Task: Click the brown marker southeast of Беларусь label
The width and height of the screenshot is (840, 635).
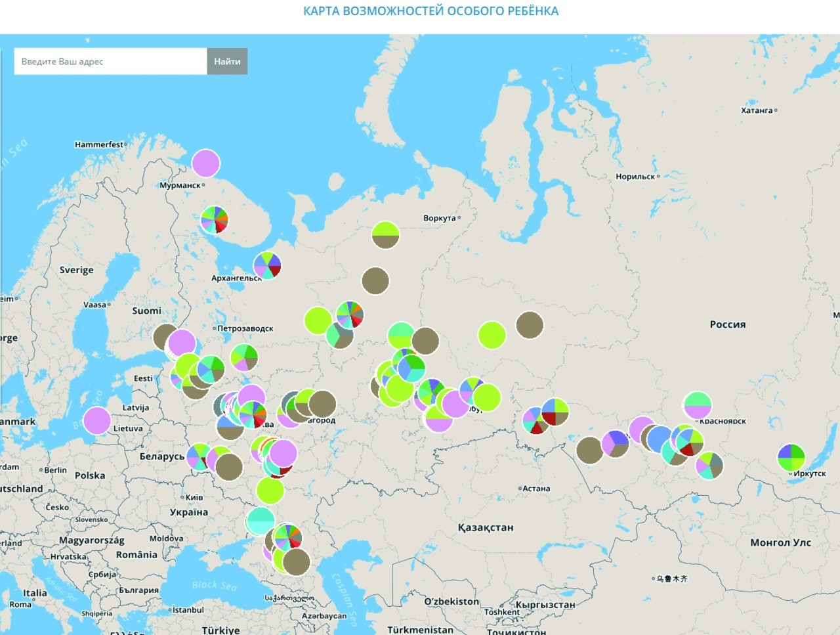Action: point(229,467)
